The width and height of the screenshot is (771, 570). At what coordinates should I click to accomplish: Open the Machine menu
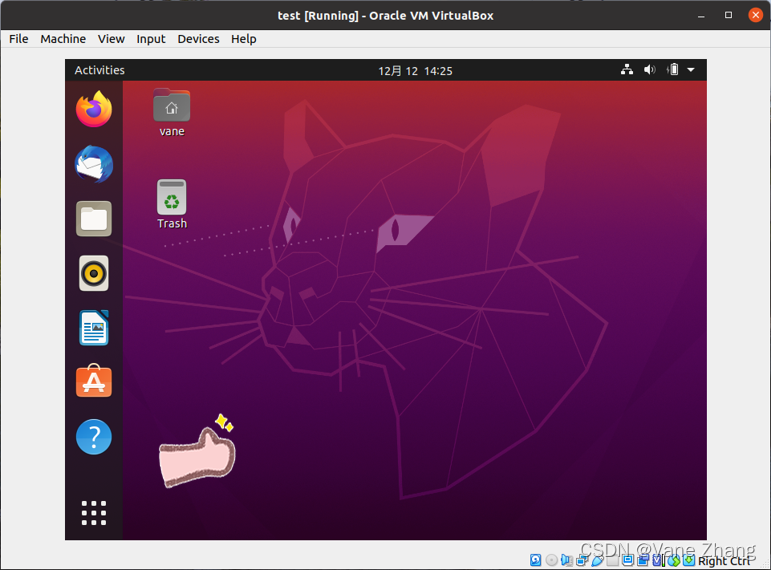tap(63, 39)
